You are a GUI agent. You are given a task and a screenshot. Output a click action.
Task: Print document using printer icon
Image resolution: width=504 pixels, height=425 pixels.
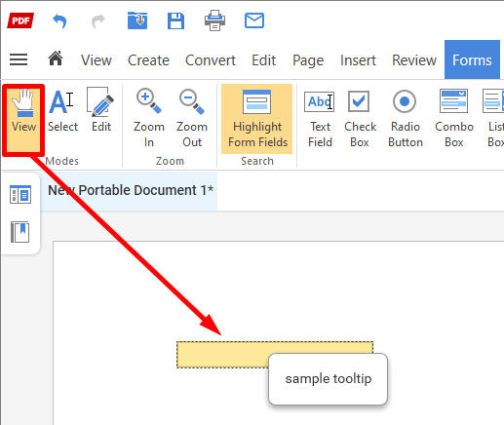(x=214, y=20)
